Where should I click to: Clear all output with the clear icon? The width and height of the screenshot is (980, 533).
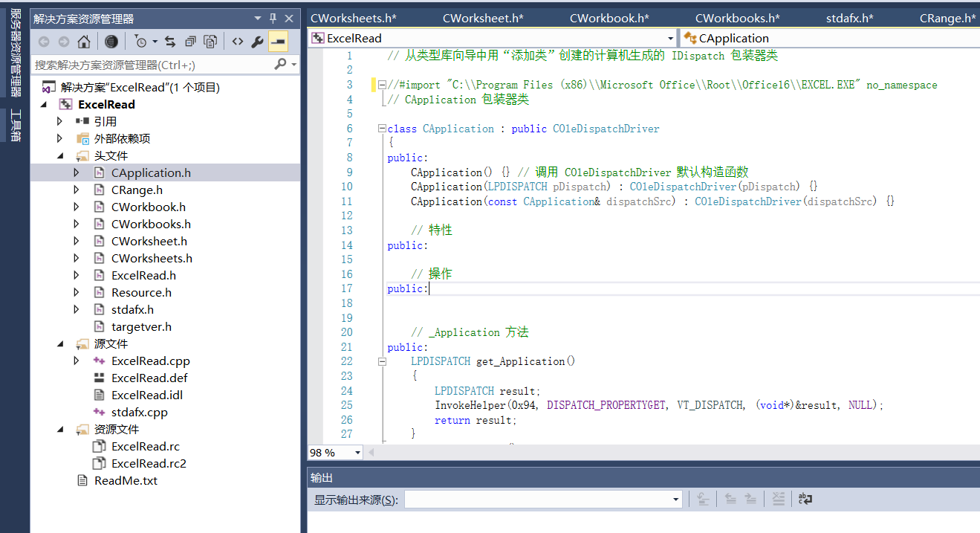click(x=778, y=499)
